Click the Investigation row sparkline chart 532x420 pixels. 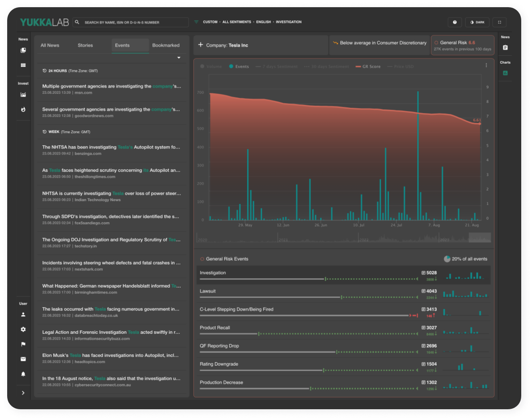coord(465,276)
